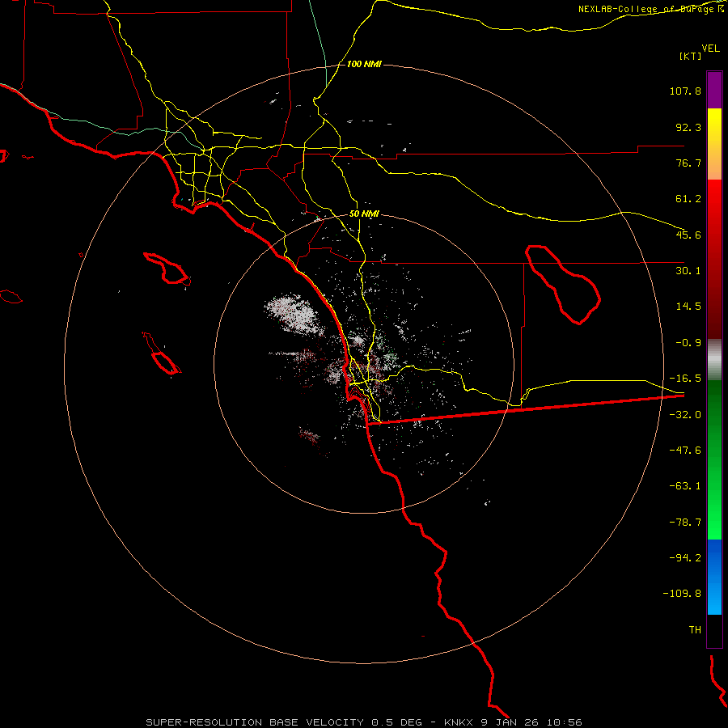Viewport: 728px width, 728px height.
Task: Select the -63.1 velocity scale value
Action: [685, 486]
